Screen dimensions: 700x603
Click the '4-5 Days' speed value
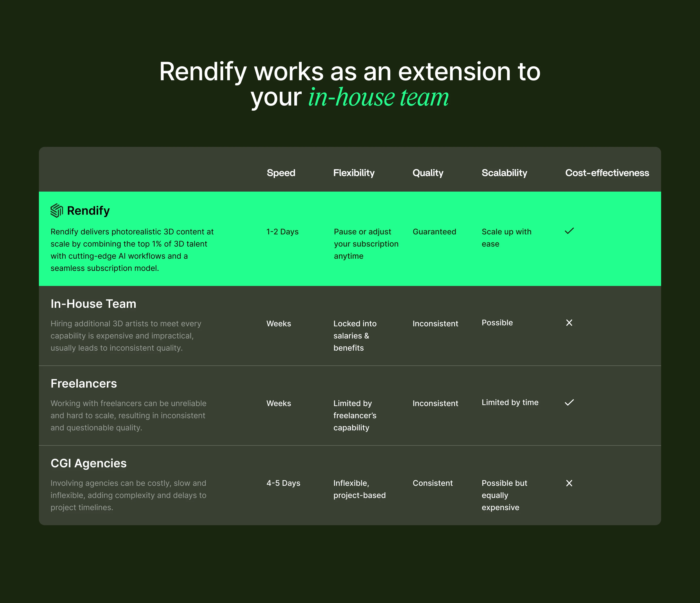283,483
